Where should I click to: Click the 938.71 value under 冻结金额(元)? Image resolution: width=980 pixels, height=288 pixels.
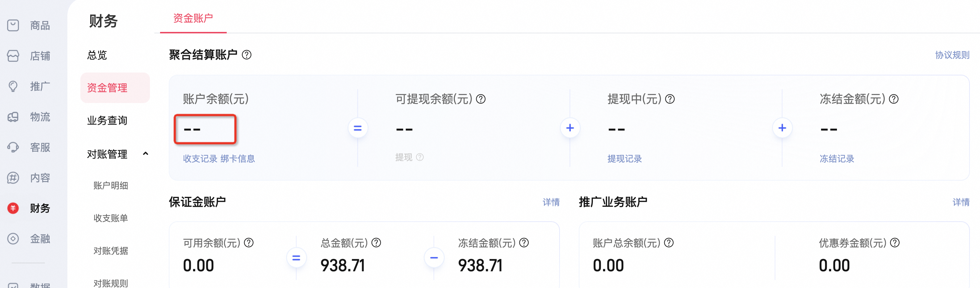[481, 266]
